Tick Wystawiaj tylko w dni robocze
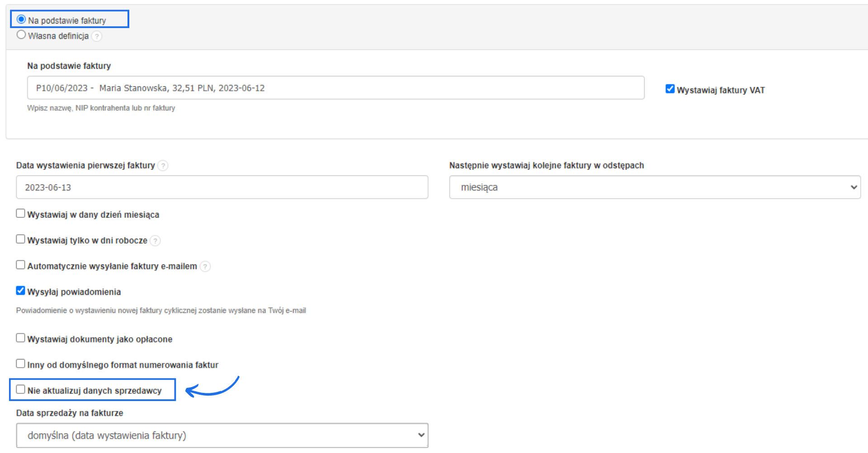The width and height of the screenshot is (868, 453). pyautogui.click(x=21, y=239)
